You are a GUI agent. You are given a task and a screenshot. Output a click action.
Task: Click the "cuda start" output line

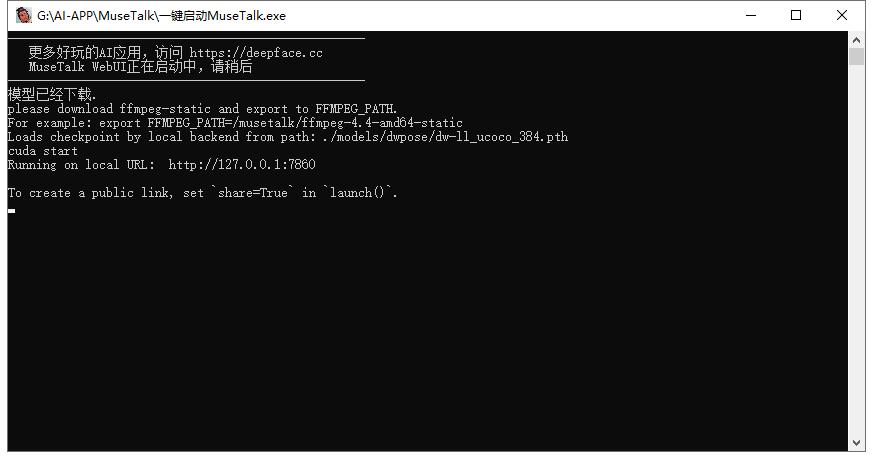[x=43, y=151]
